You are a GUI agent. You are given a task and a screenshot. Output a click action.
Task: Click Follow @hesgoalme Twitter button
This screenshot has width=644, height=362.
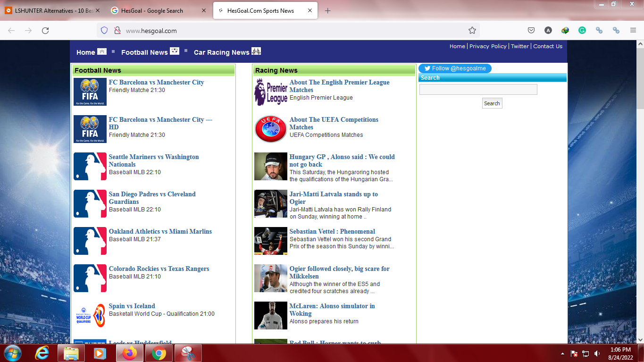click(455, 68)
